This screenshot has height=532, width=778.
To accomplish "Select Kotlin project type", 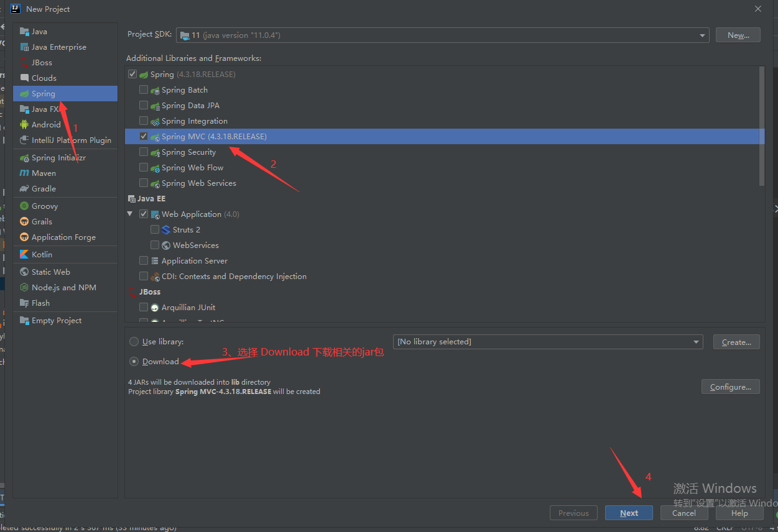I will (65, 255).
